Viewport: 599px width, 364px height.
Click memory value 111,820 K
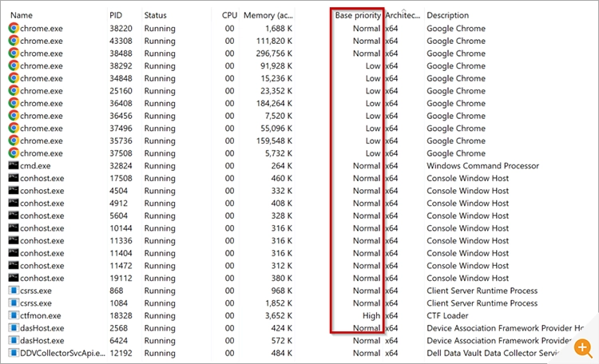tap(274, 41)
